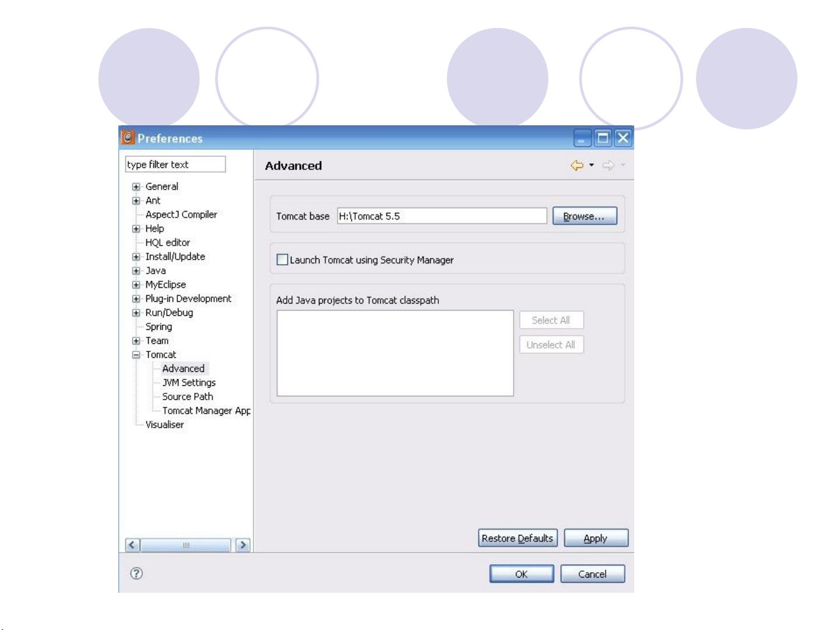Open the Source Path page
This screenshot has height=630, width=840.
click(x=188, y=396)
